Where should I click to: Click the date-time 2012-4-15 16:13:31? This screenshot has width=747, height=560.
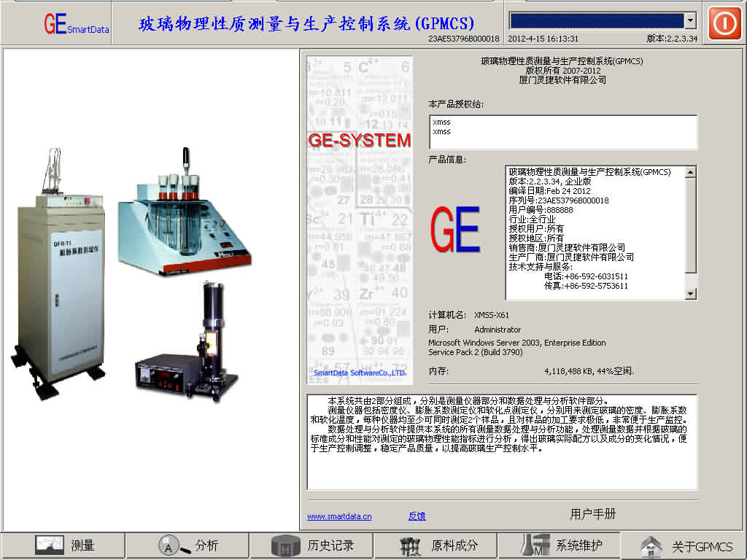[x=543, y=39]
